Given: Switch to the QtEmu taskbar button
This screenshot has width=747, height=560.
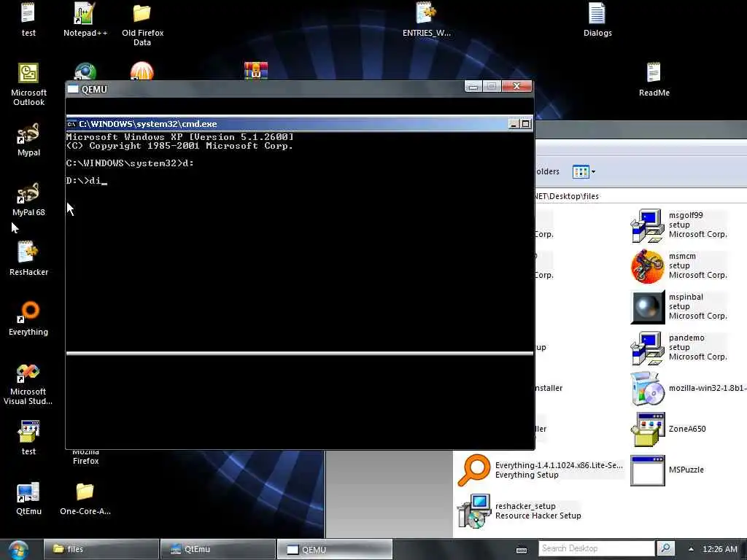Looking at the screenshot, I should (x=217, y=549).
